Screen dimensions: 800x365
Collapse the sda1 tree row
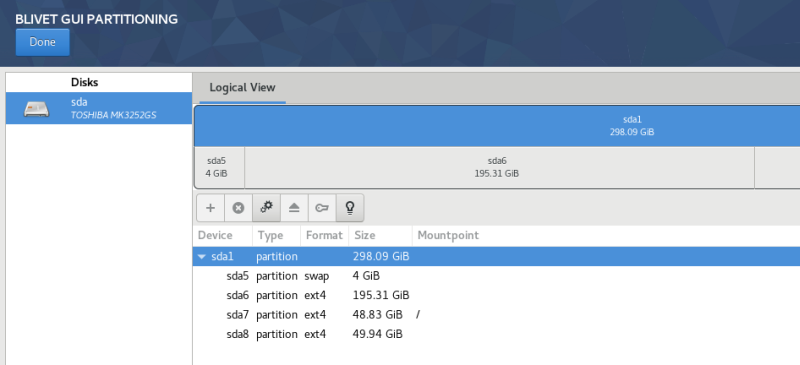point(202,257)
